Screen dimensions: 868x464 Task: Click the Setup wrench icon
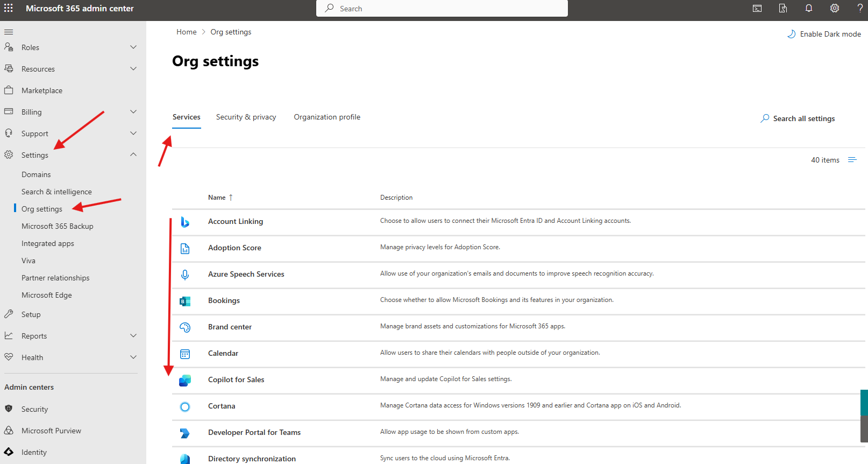(9, 314)
